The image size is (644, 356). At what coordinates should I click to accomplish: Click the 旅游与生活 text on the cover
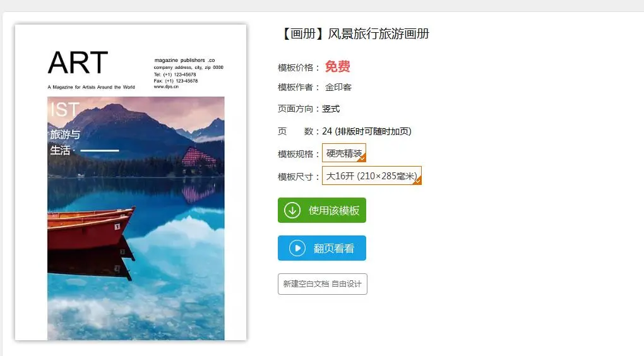pyautogui.click(x=65, y=142)
